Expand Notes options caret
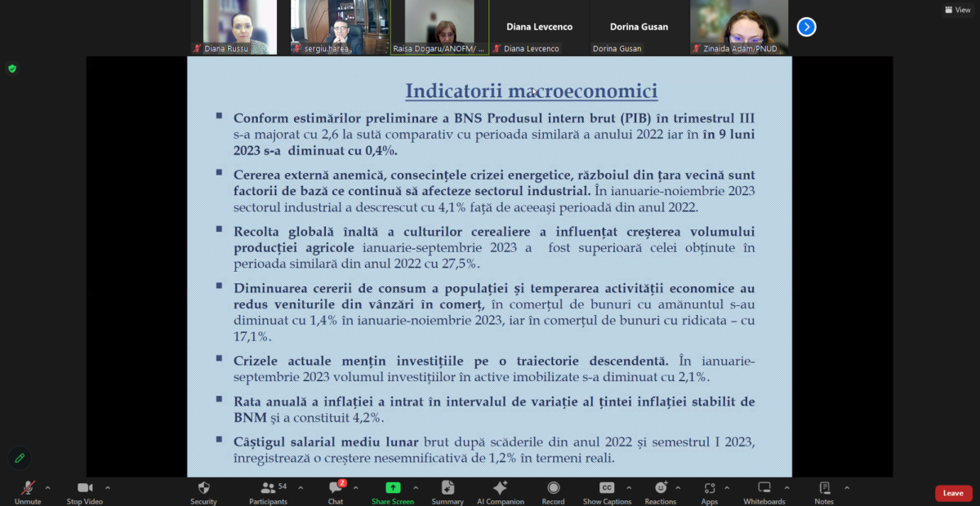The width and height of the screenshot is (980, 506). [847, 488]
